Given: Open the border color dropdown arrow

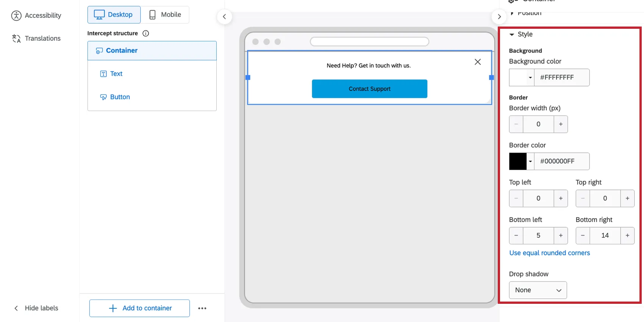Looking at the screenshot, I should [530, 161].
